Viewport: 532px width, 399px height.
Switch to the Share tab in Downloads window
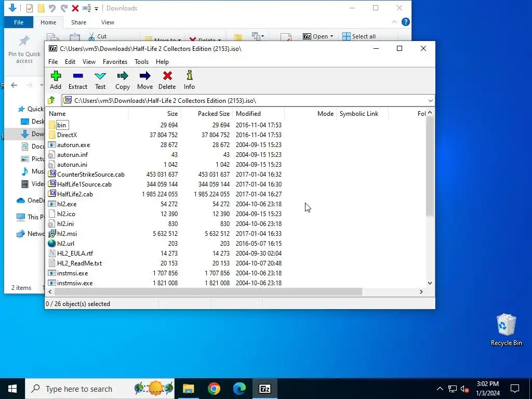click(78, 22)
